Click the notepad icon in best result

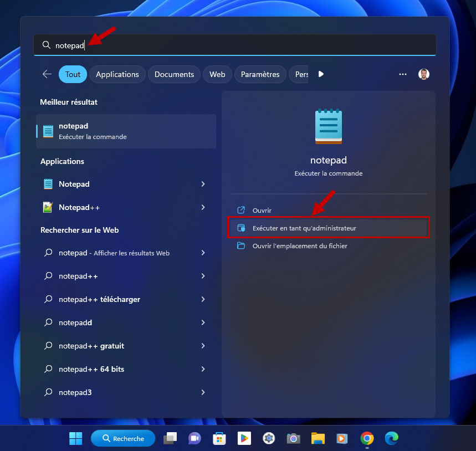48,131
